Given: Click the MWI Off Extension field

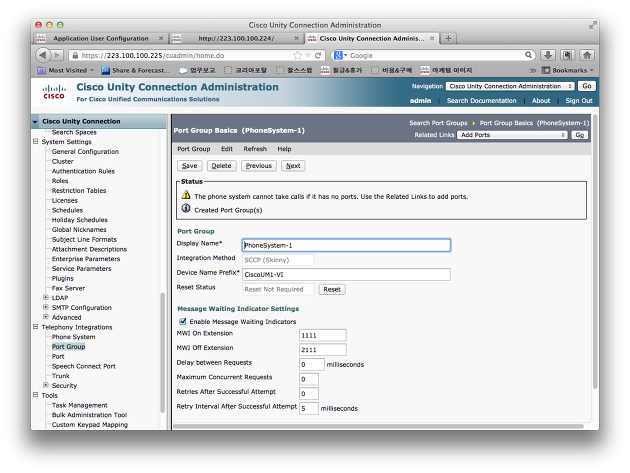Looking at the screenshot, I should click(323, 350).
